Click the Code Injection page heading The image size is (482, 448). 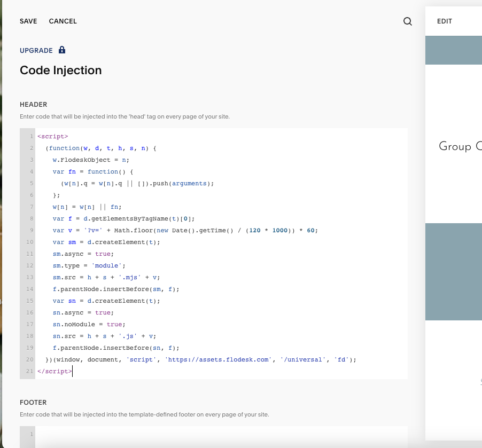[x=60, y=70]
